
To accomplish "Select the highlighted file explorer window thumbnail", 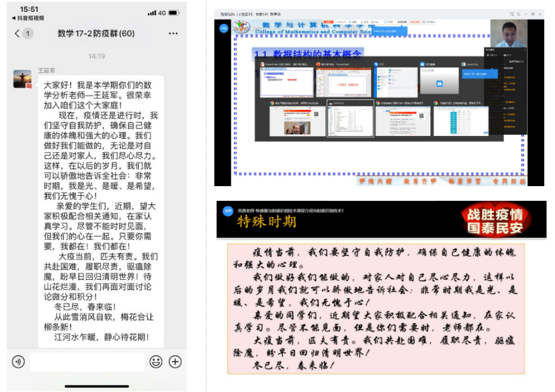I will 350,119.
